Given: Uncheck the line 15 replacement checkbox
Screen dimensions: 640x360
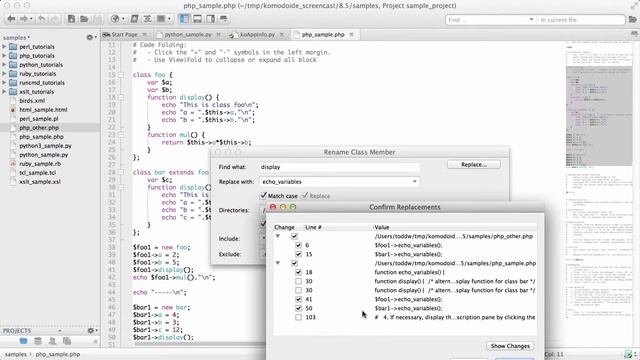Looking at the screenshot, I should pyautogui.click(x=298, y=254).
